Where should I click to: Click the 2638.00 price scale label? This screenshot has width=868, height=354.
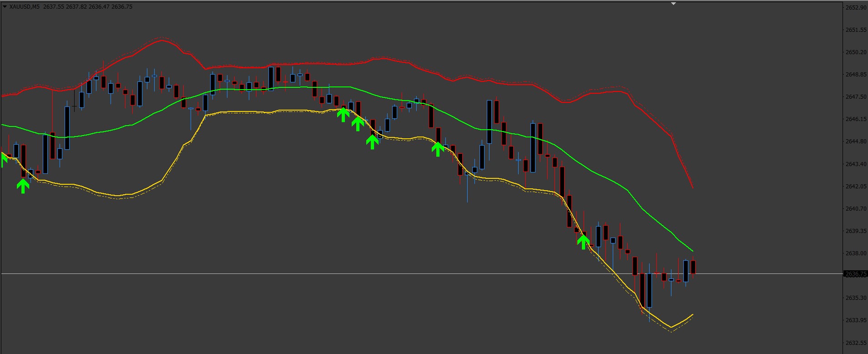[x=856, y=253]
